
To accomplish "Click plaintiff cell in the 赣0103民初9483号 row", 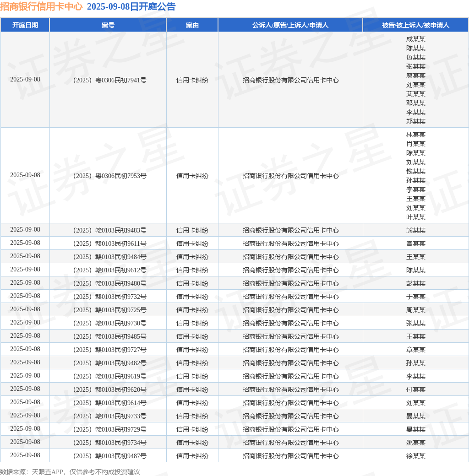I will [x=290, y=230].
